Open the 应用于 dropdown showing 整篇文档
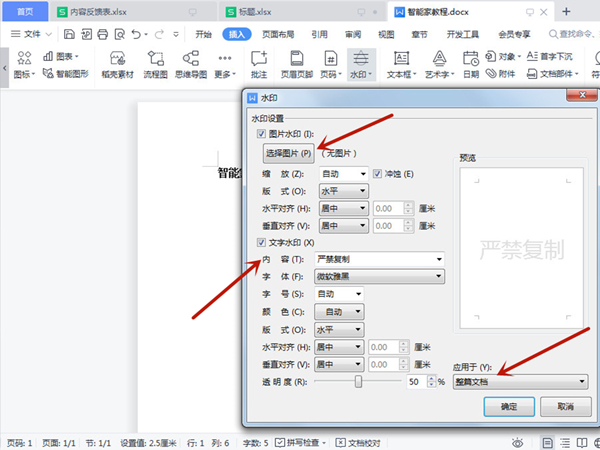 click(520, 381)
